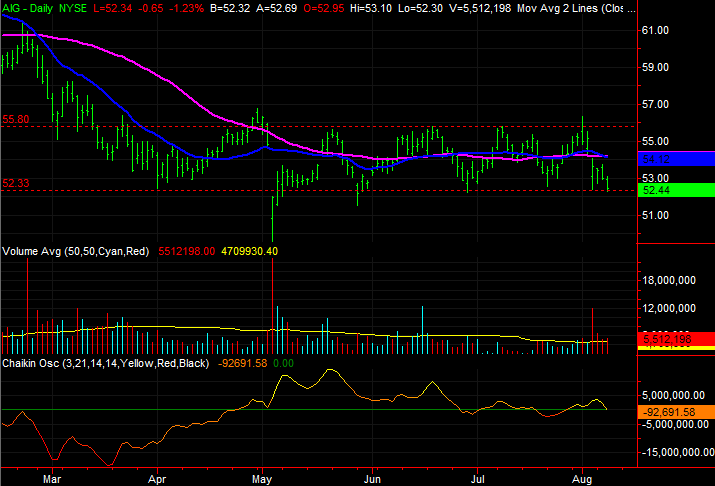The image size is (715, 486).
Task: Click the 61.00 price axis label
Action: [x=655, y=31]
